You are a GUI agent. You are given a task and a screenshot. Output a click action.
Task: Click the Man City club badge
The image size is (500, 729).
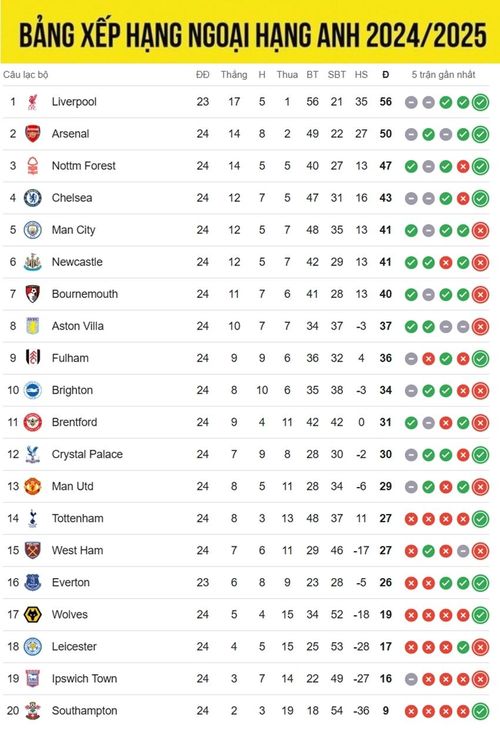pyautogui.click(x=33, y=230)
